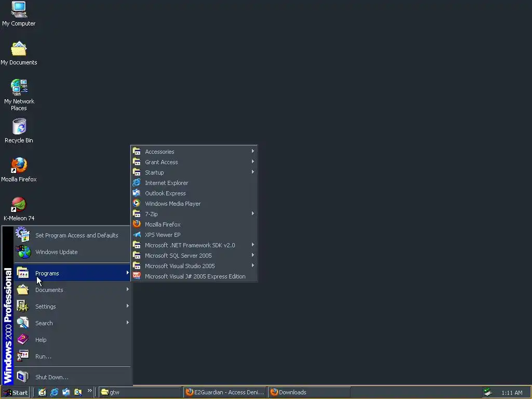Click the search folder quick launch icon
The width and height of the screenshot is (532, 399).
[x=78, y=392]
